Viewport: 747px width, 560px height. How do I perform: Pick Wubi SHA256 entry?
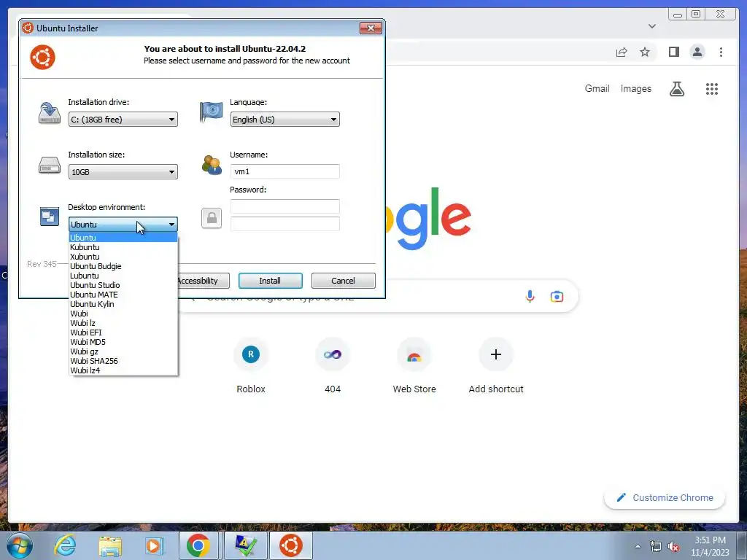[123, 361]
